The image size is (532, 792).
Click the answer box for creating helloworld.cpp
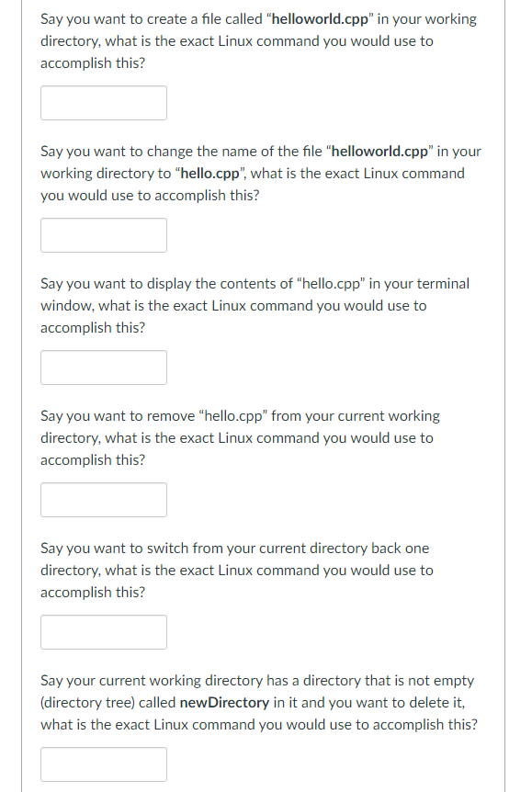tap(104, 103)
